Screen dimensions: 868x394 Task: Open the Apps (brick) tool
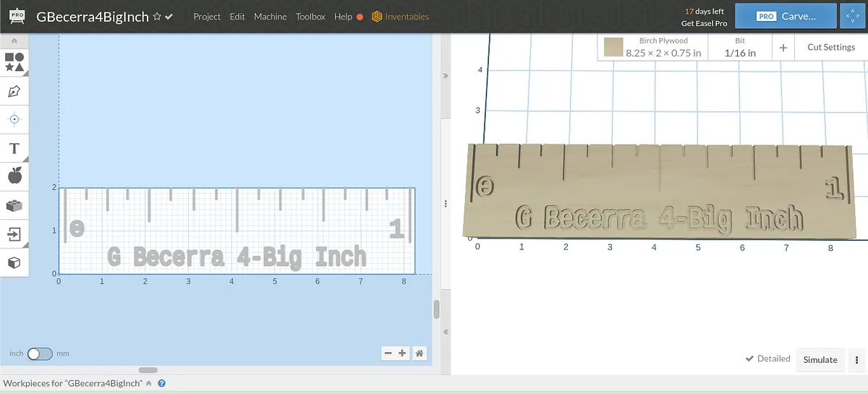(14, 205)
